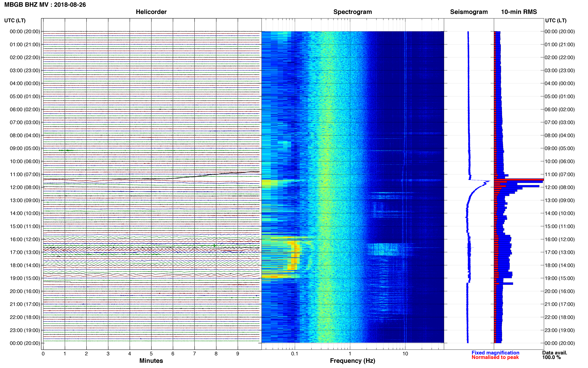588x368 pixels.
Task: Click left-axis time label '08:00 (04:00)'
Action: [25, 136]
